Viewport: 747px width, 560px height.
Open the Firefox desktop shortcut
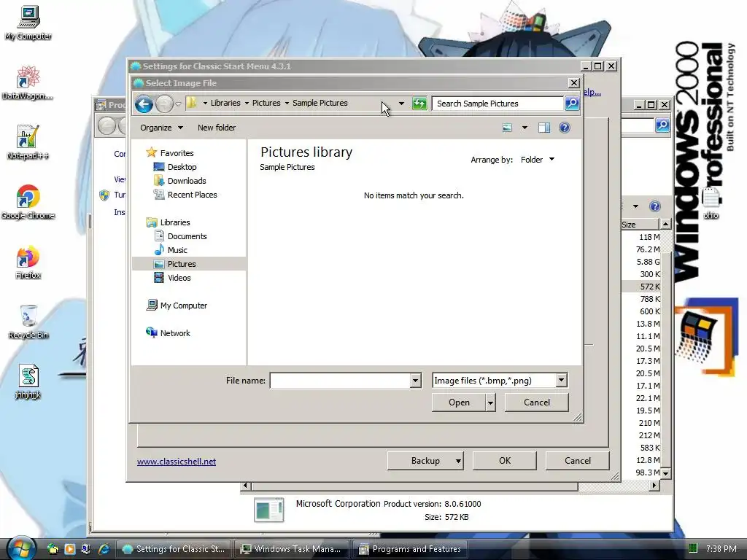pos(28,262)
